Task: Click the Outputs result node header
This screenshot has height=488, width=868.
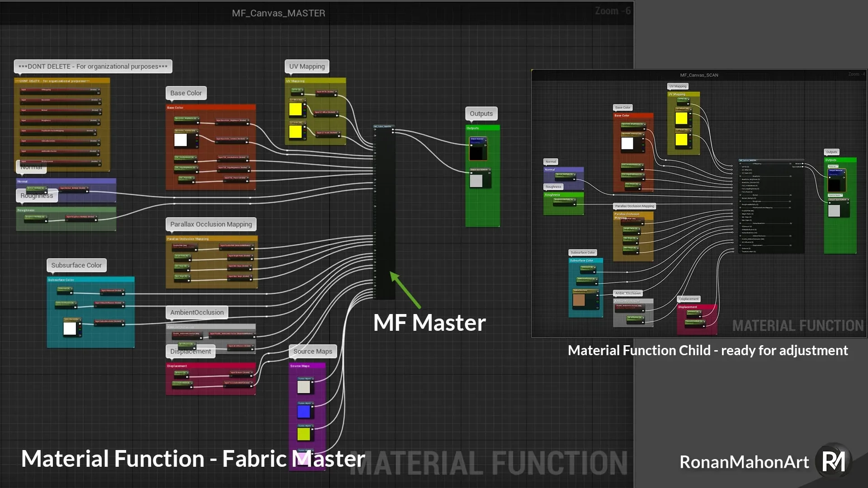Action: [x=481, y=128]
